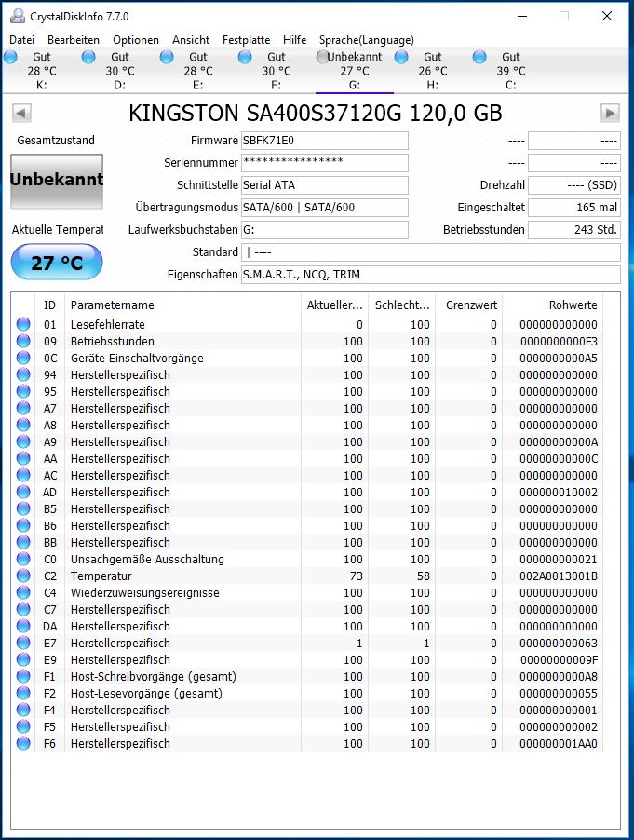The height and width of the screenshot is (840, 634).
Task: Open the Sprache(Language) menu
Action: (x=366, y=40)
